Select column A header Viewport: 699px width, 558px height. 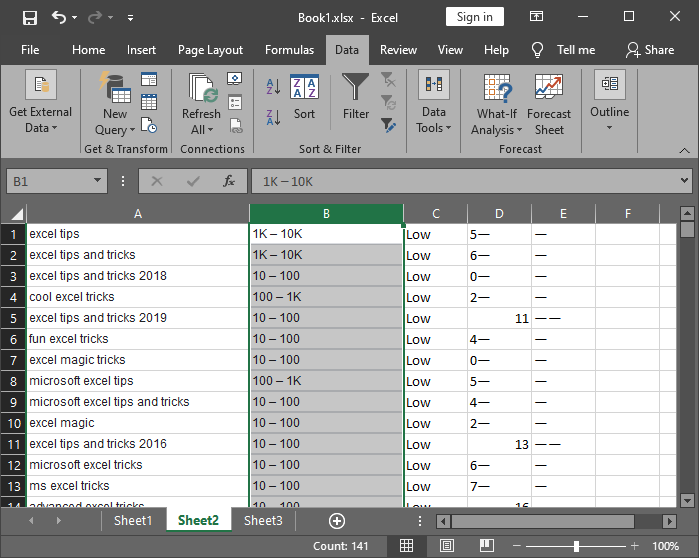click(x=138, y=214)
